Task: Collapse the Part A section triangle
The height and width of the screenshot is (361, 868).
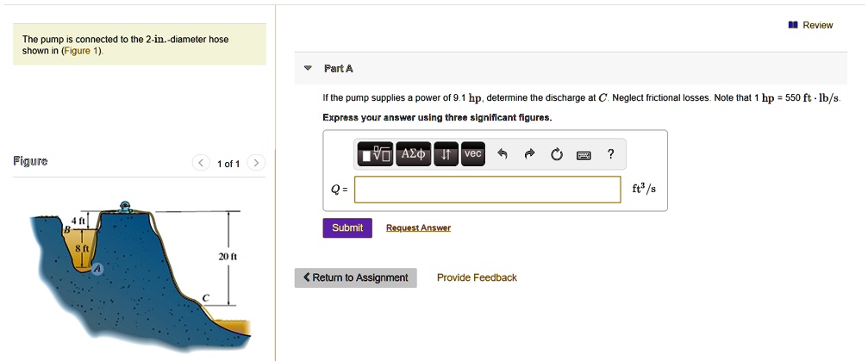Action: (308, 68)
